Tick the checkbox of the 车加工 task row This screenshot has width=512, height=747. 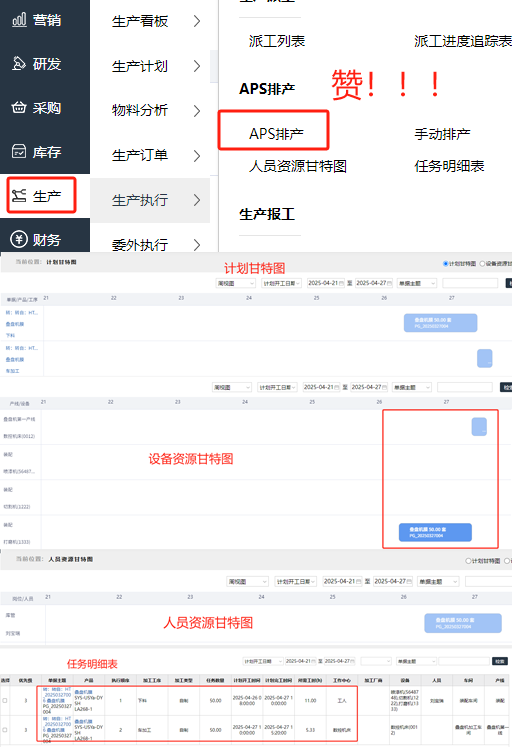click(x=5, y=729)
